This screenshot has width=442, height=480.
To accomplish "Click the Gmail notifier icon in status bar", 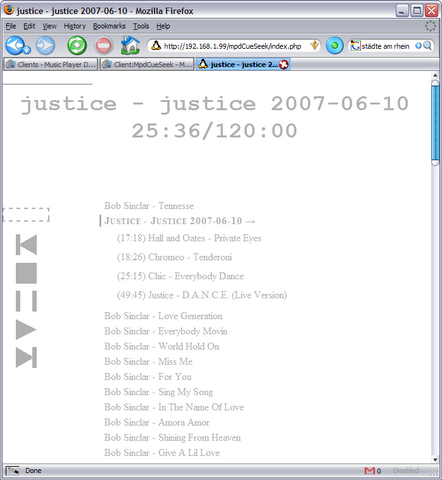I will click(370, 471).
